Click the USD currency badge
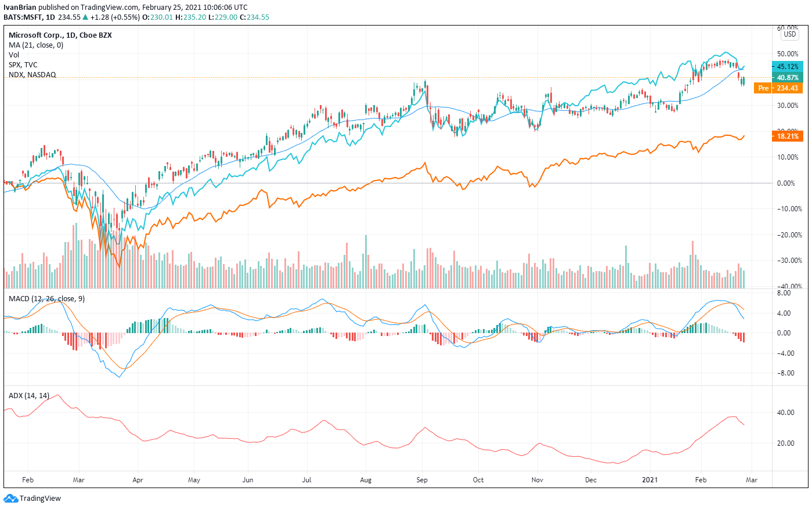 coord(790,34)
